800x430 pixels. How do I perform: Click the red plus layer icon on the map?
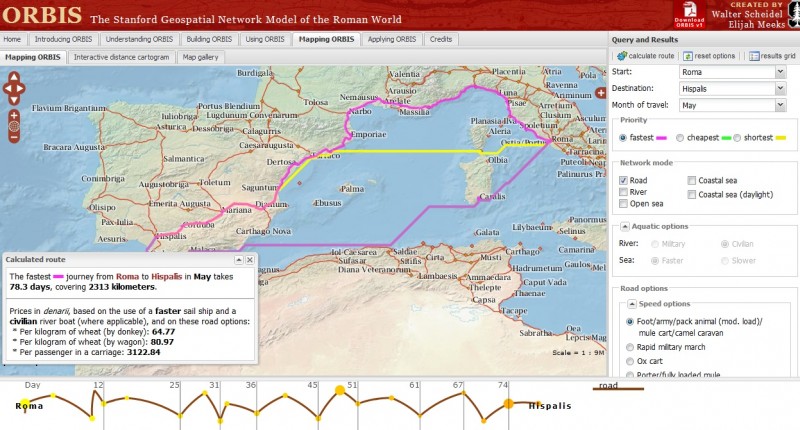(601, 93)
